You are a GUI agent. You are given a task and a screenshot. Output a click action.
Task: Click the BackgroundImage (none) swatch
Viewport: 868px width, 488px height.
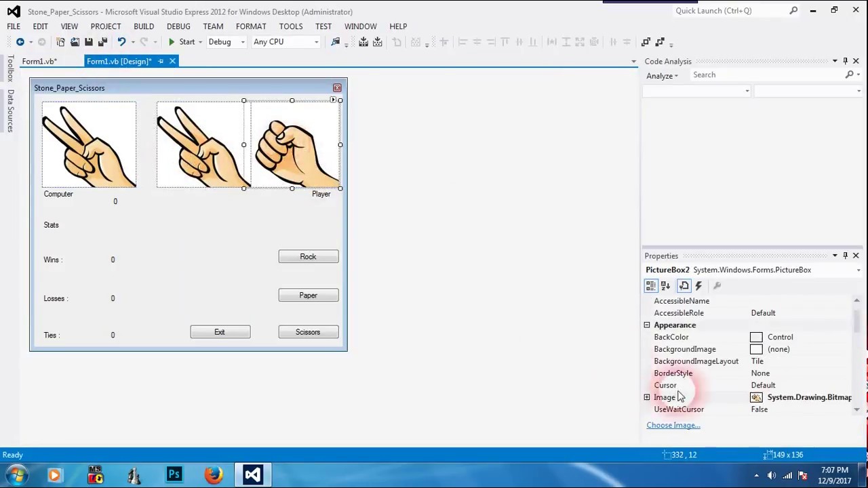[756, 349]
